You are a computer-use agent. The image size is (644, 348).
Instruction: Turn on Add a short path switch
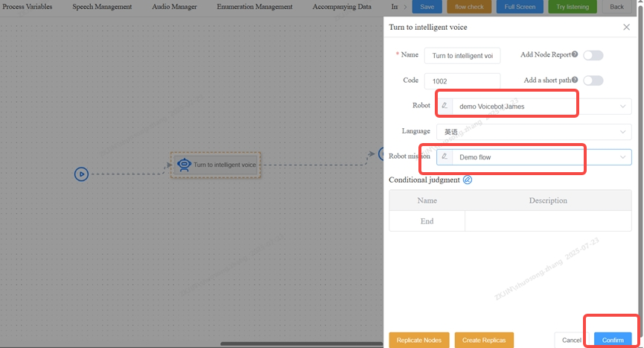tap(593, 80)
